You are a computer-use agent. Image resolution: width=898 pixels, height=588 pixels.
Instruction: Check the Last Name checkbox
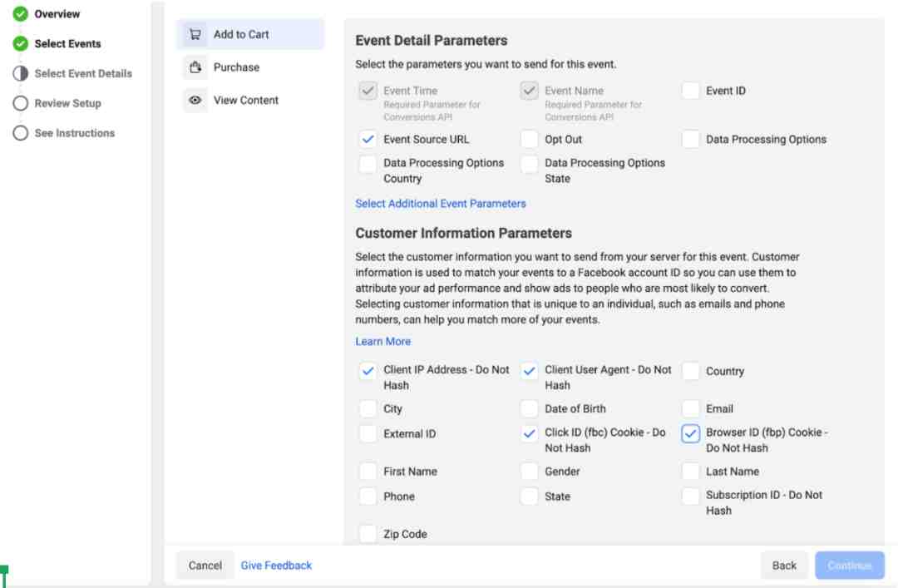pos(691,472)
